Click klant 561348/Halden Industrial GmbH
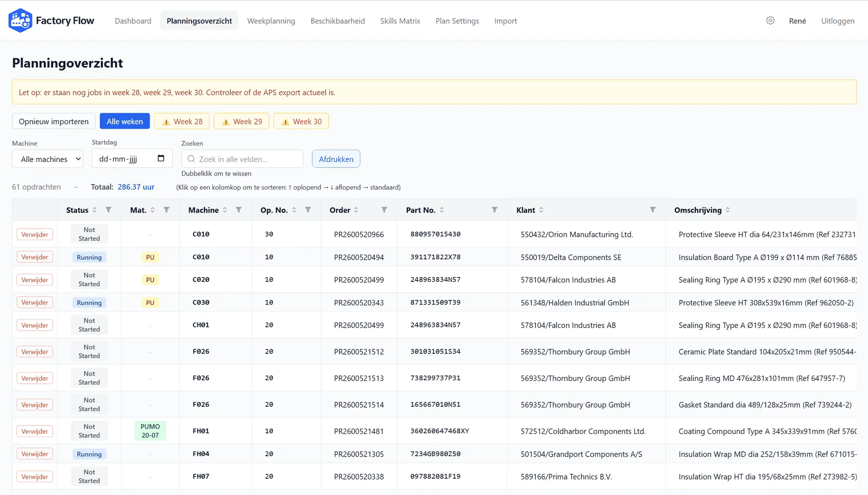Image resolution: width=868 pixels, height=495 pixels. click(x=575, y=303)
